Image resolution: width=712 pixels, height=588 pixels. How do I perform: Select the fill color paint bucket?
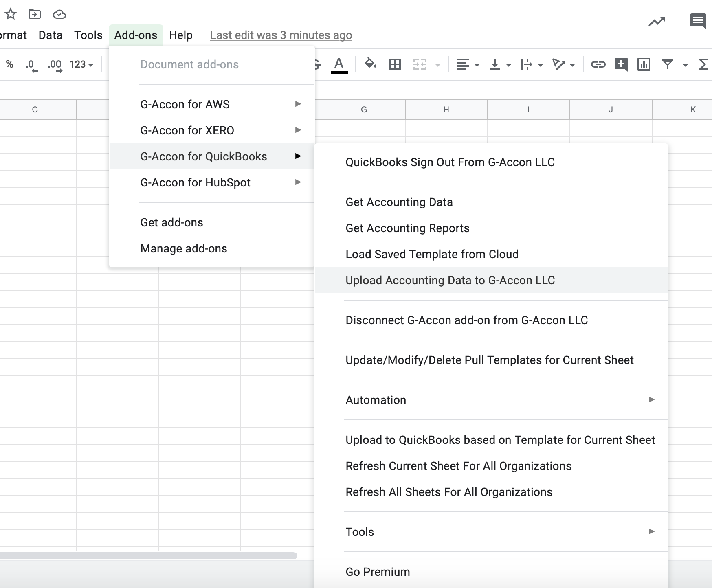click(x=370, y=64)
